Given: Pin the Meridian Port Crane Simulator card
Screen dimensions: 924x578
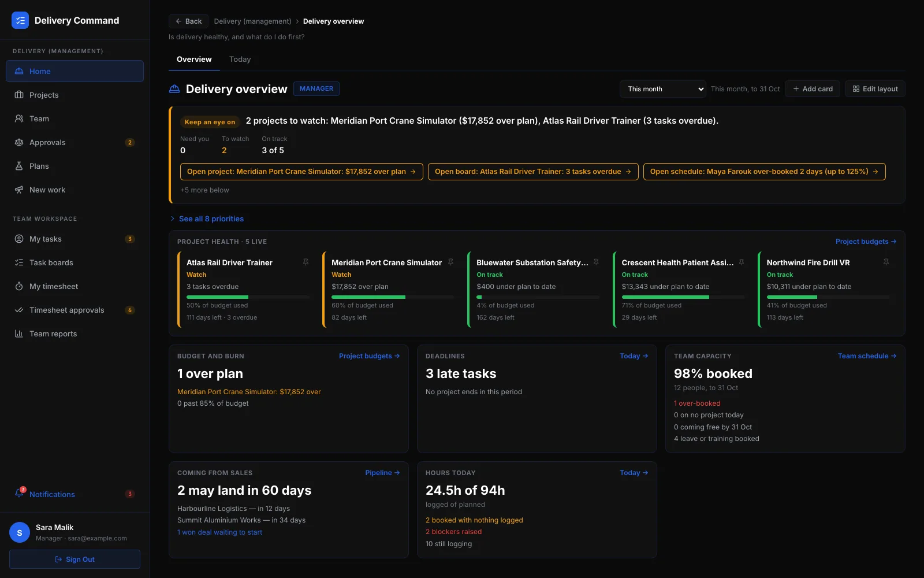Looking at the screenshot, I should point(451,262).
